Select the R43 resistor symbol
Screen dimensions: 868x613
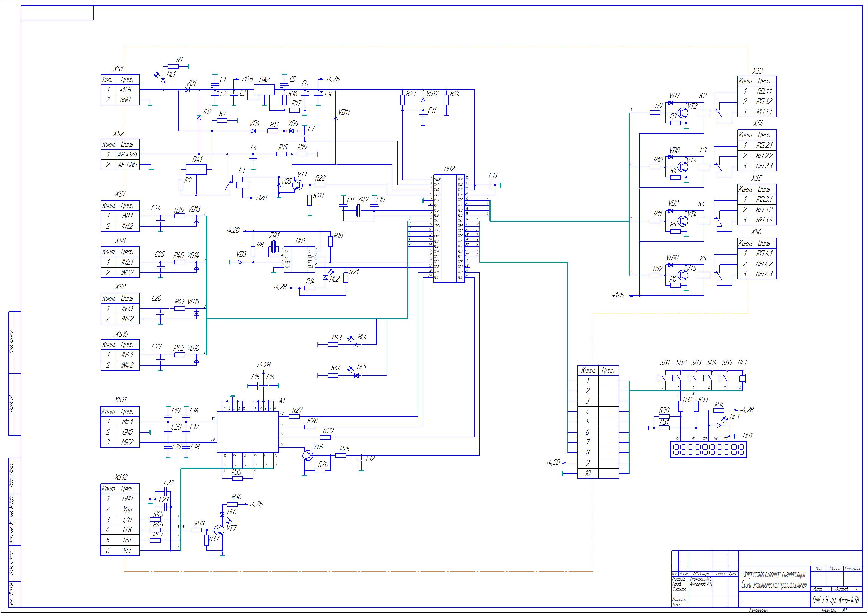(x=333, y=344)
